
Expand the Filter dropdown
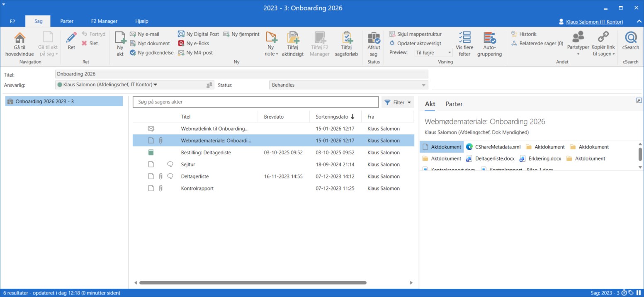(398, 102)
